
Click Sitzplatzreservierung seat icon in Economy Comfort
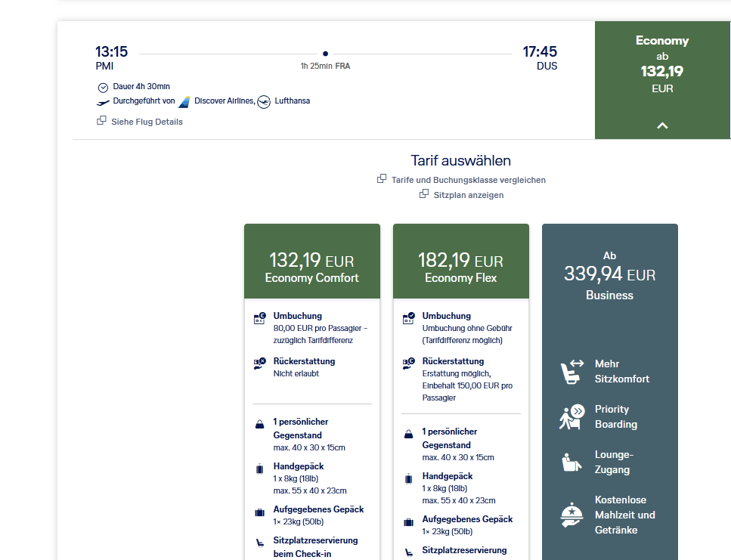[x=260, y=543]
